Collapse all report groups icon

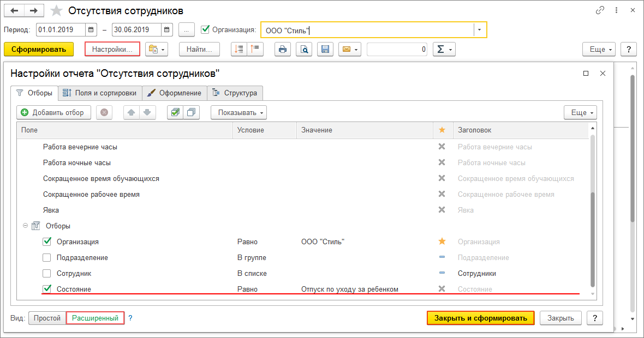[238, 49]
